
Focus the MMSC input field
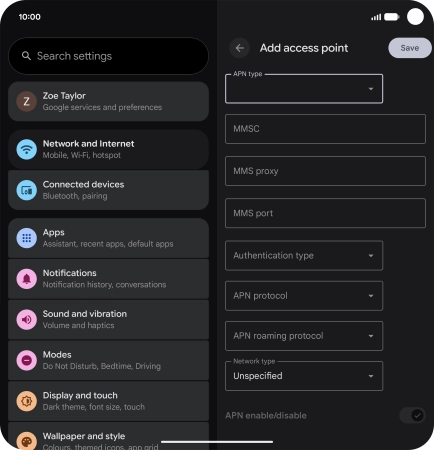click(325, 129)
